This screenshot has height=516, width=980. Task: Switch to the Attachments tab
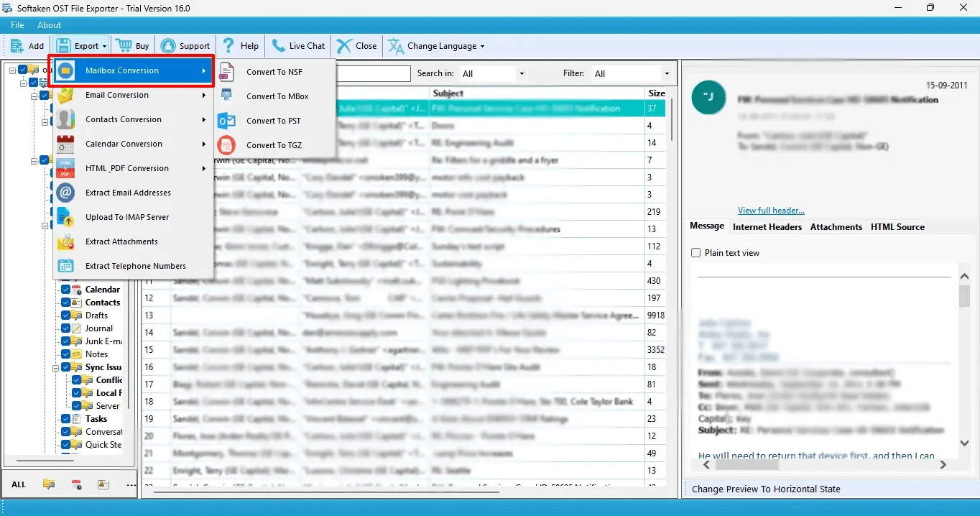point(836,227)
